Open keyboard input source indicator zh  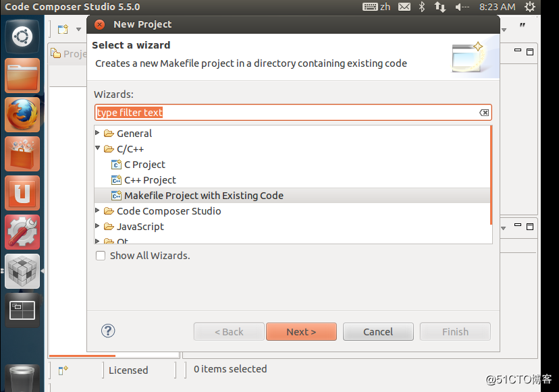click(x=377, y=7)
